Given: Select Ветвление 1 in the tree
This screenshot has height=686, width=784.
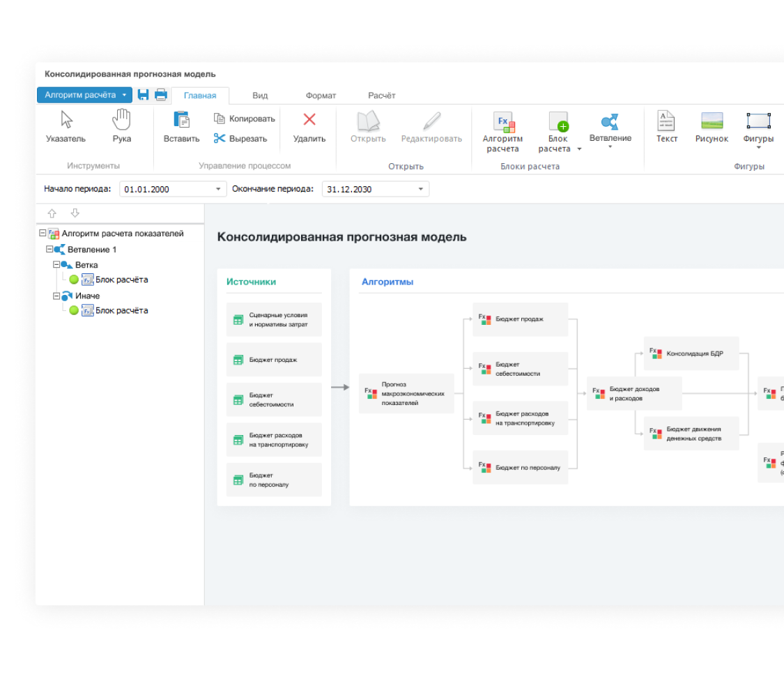Looking at the screenshot, I should pyautogui.click(x=92, y=249).
